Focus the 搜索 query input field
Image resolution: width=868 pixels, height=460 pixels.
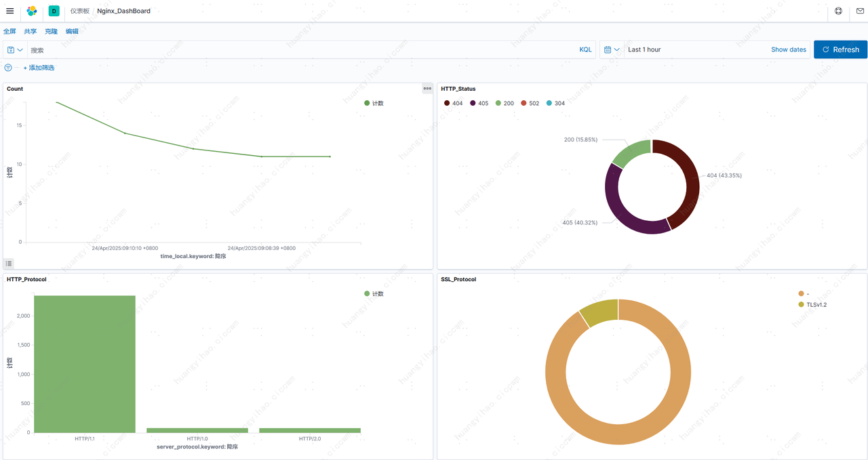pyautogui.click(x=302, y=49)
